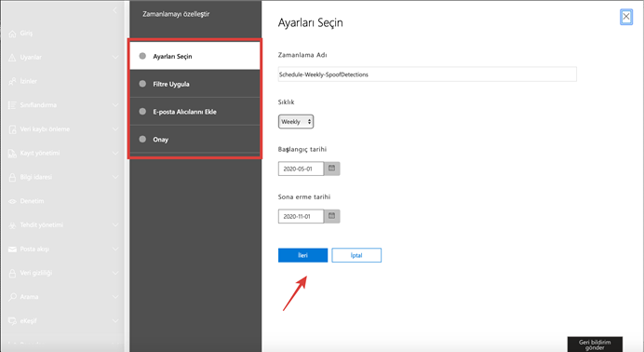644x352 pixels.
Task: Click the İzinler people icon
Action: pyautogui.click(x=12, y=81)
